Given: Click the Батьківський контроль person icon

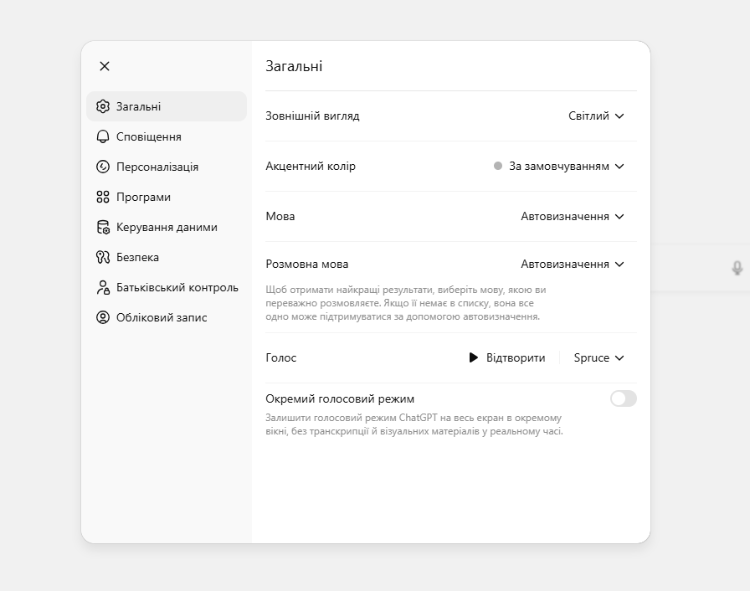Looking at the screenshot, I should pyautogui.click(x=102, y=288).
